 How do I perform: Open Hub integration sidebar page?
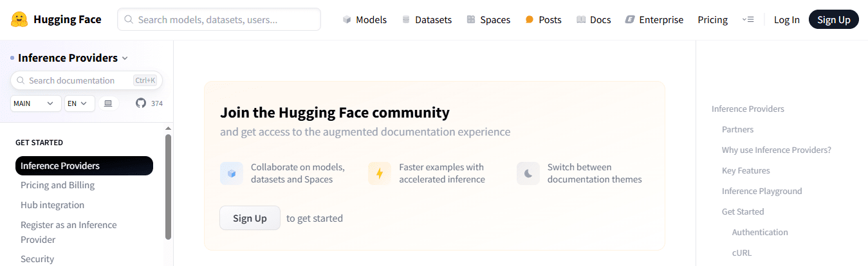pyautogui.click(x=52, y=205)
